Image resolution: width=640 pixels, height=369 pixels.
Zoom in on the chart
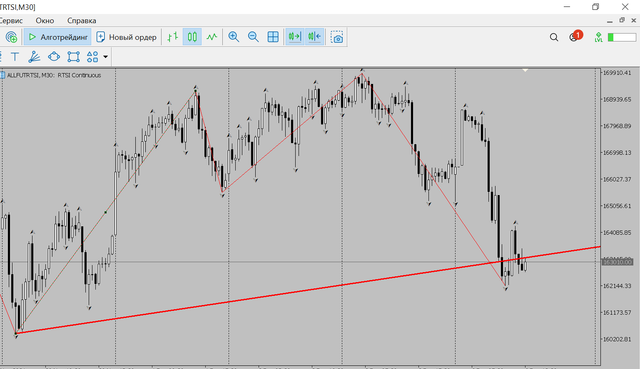(233, 37)
